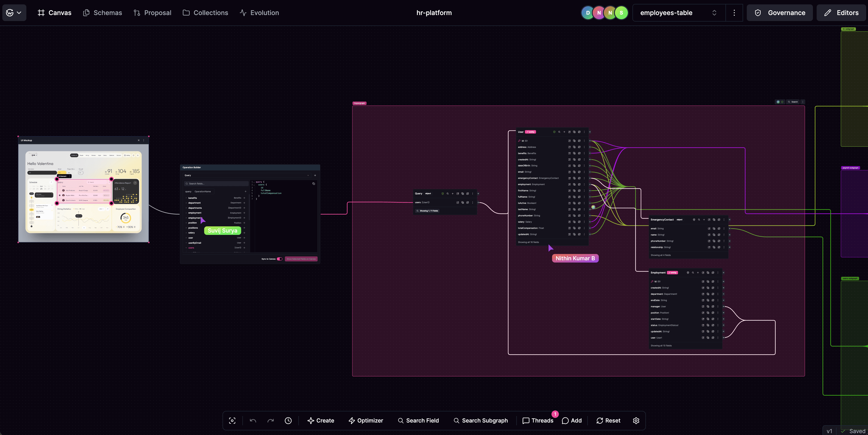The height and width of the screenshot is (435, 868).
Task: Search fields within the User entity header
Action: coord(559,132)
